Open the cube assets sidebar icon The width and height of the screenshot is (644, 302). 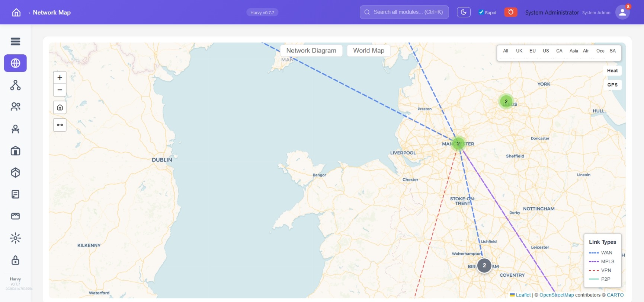coord(15,172)
